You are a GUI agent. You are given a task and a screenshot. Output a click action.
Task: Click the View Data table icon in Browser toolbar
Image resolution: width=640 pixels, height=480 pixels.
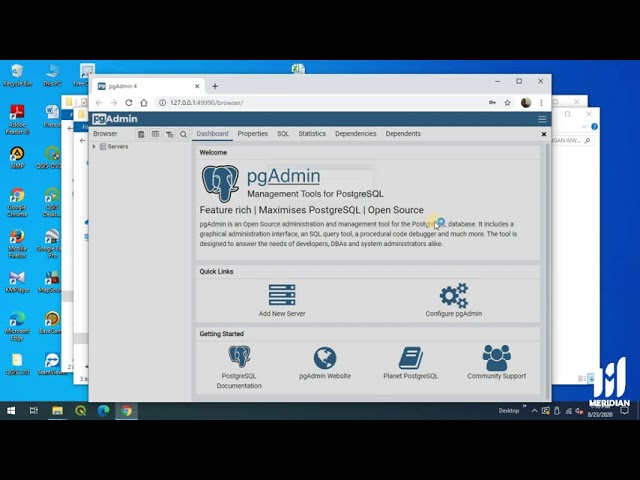[x=155, y=134]
